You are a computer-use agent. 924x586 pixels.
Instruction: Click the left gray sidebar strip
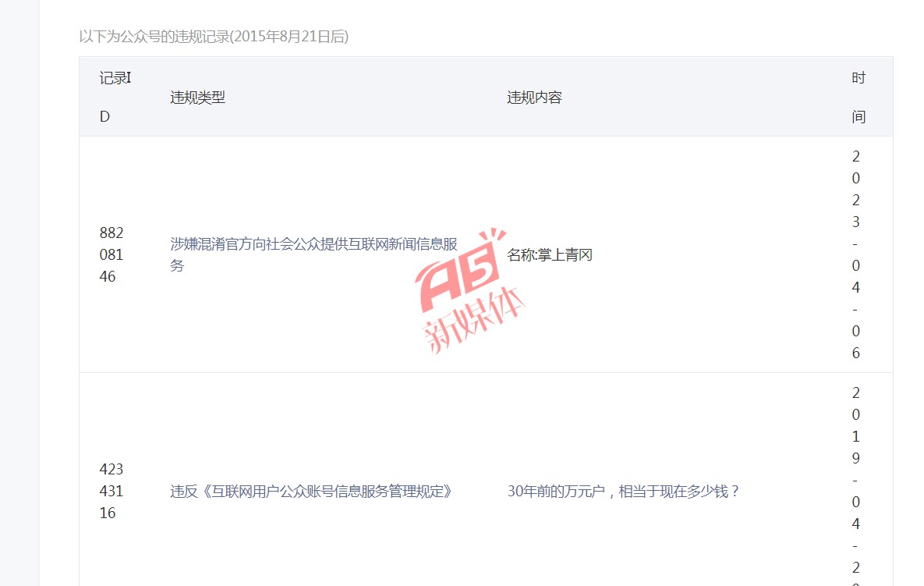(19, 293)
